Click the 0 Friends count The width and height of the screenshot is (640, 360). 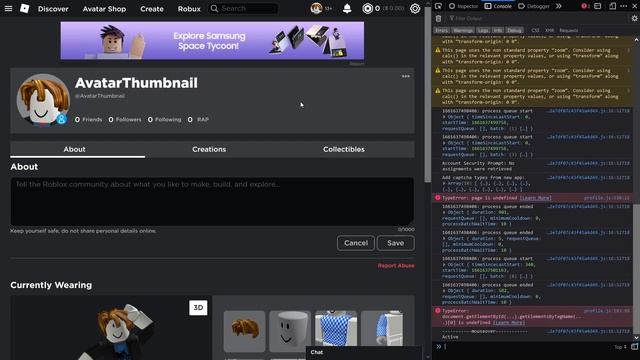89,120
